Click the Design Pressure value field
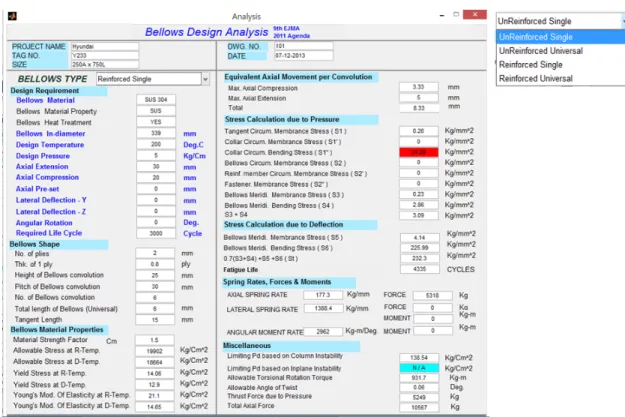625x417 pixels. pos(156,155)
